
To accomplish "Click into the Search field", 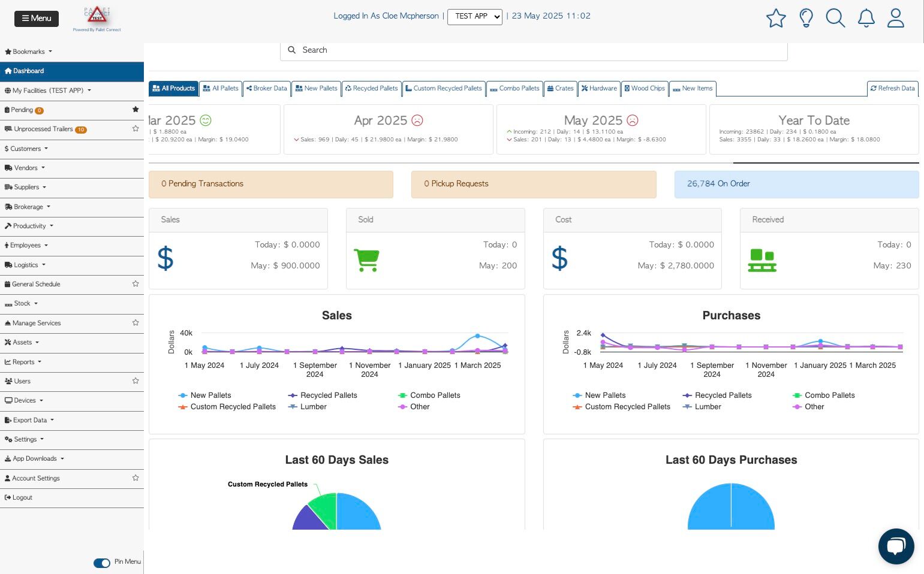I will tap(534, 50).
